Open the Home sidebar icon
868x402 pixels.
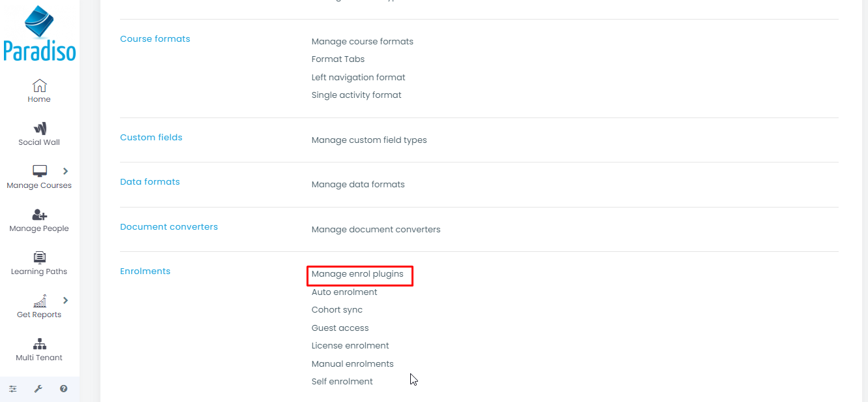tap(39, 86)
